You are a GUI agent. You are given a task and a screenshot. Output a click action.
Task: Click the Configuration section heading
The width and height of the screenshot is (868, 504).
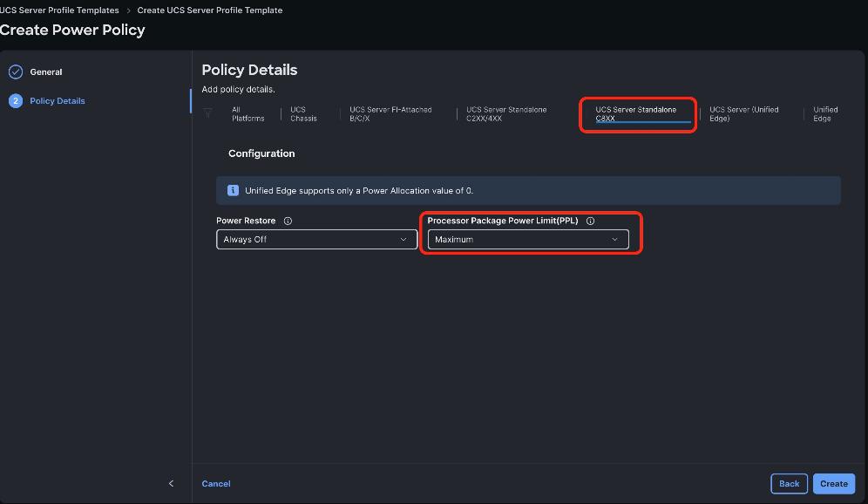coord(261,153)
